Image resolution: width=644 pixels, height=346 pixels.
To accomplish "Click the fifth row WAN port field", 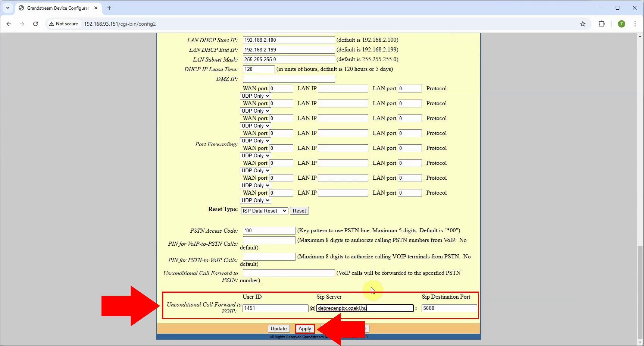I will point(281,148).
